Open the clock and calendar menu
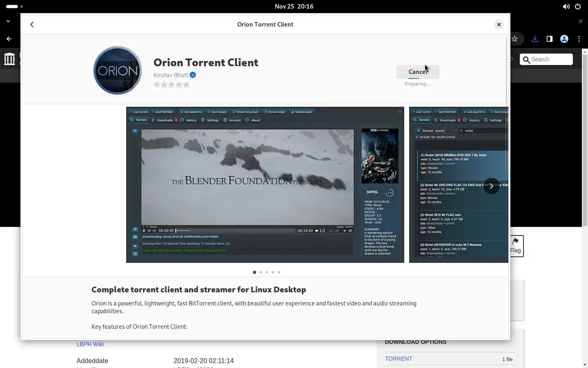Viewport: 588px width, 368px height. [x=294, y=7]
